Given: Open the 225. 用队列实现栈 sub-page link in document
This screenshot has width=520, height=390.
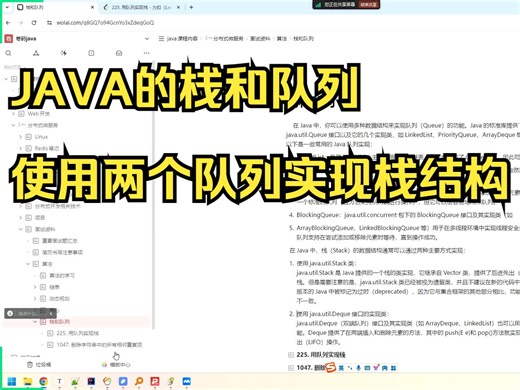Looking at the screenshot, I should coord(321,355).
